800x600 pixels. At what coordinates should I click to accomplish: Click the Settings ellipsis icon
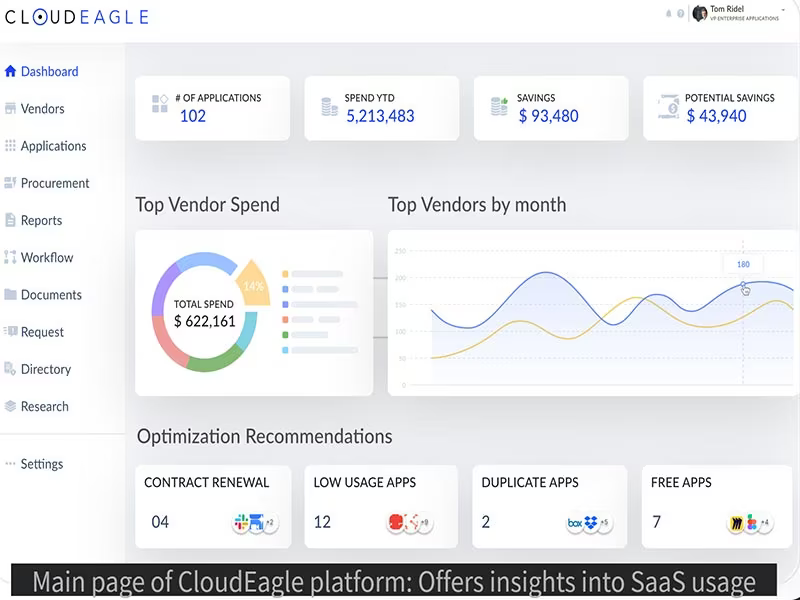click(x=10, y=464)
